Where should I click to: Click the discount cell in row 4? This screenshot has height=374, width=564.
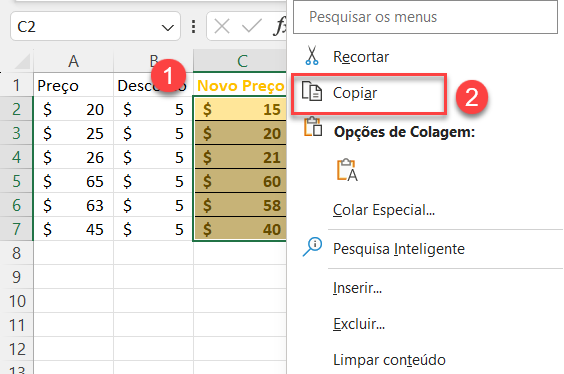click(154, 157)
